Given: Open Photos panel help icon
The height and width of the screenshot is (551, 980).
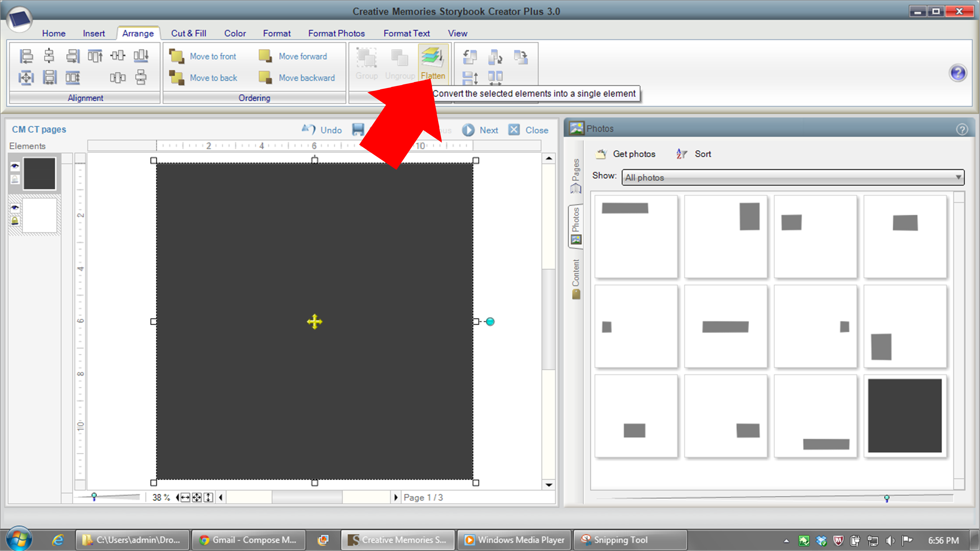Looking at the screenshot, I should click(x=962, y=129).
